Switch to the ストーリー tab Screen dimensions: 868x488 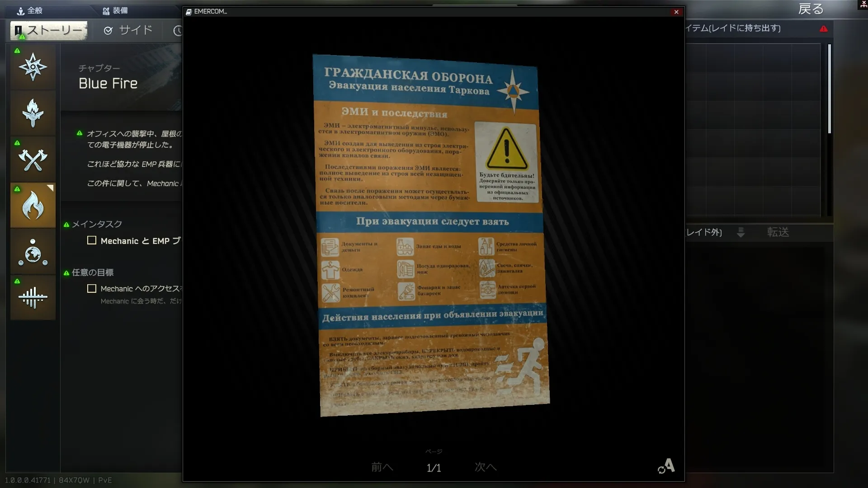coord(49,30)
